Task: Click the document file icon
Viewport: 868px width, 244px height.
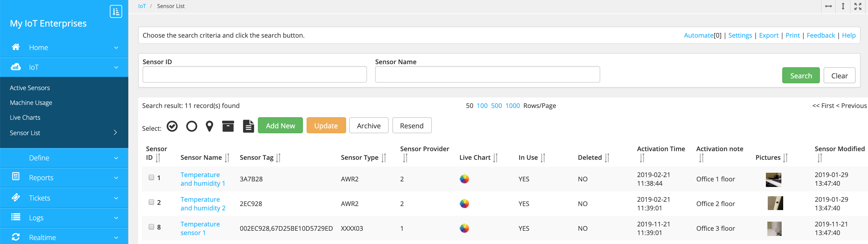Action: 248,126
